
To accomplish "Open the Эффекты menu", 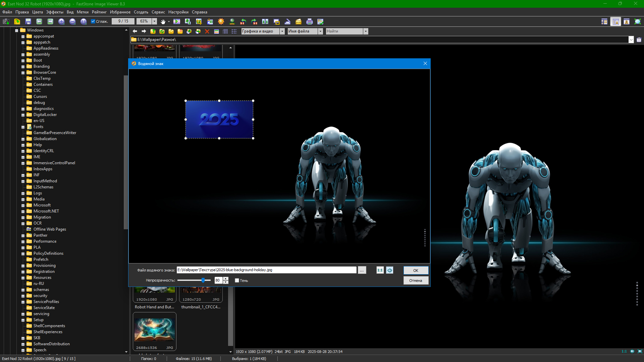I will pyautogui.click(x=55, y=12).
